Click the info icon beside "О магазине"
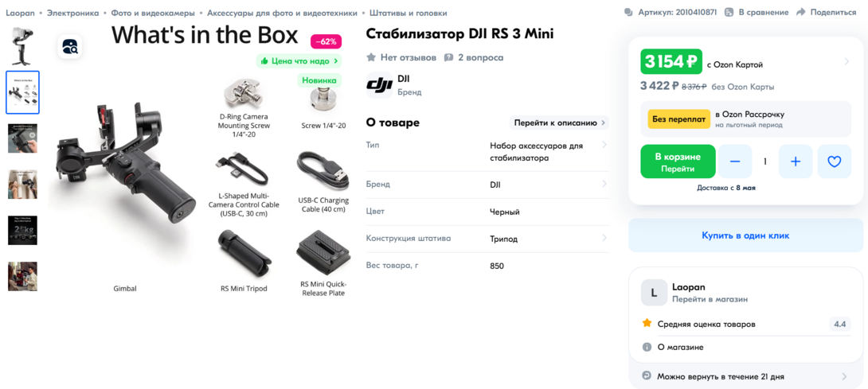 click(646, 348)
